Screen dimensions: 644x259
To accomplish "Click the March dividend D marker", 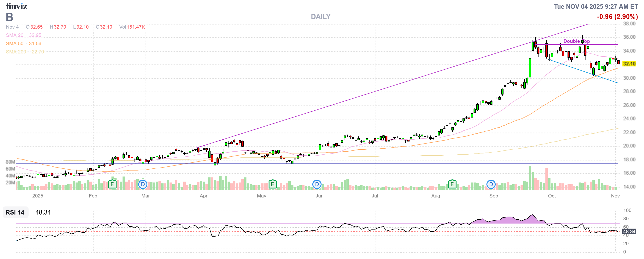I will (x=143, y=185).
